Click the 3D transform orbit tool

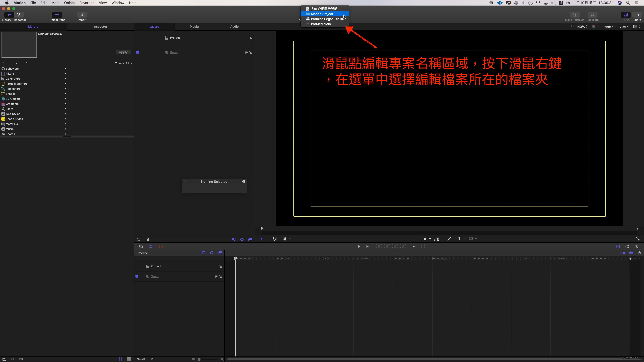click(274, 239)
